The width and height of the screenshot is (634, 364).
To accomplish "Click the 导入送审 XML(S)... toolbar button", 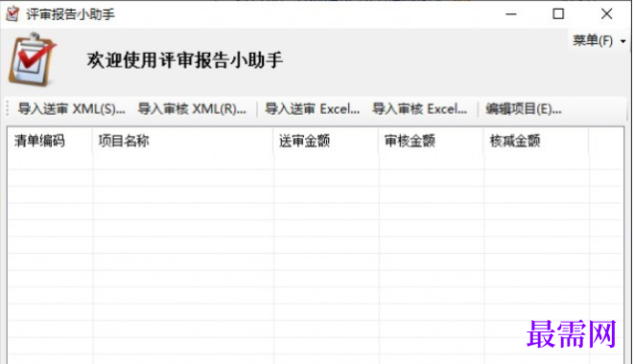I will (72, 109).
